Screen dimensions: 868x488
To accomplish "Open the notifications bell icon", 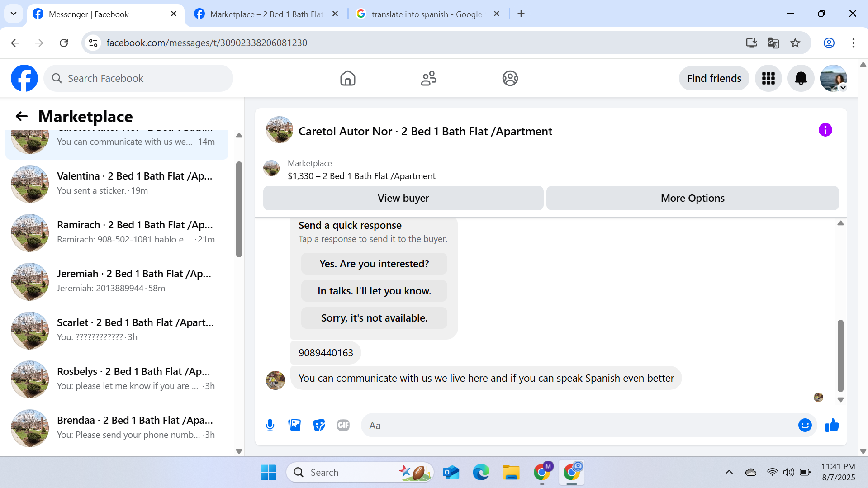I will click(801, 78).
